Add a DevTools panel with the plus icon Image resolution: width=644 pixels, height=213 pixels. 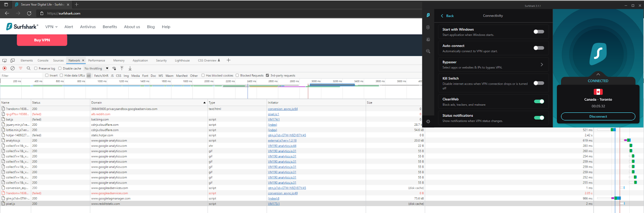228,60
